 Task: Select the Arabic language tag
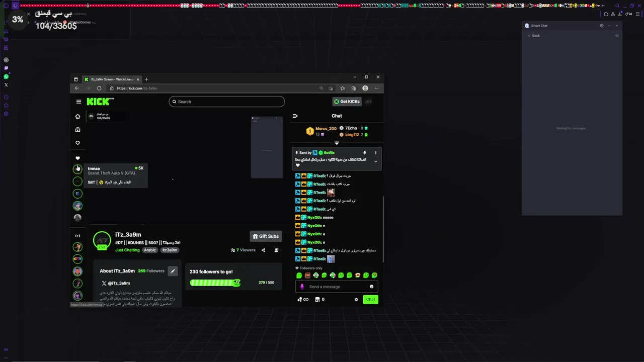tap(150, 250)
